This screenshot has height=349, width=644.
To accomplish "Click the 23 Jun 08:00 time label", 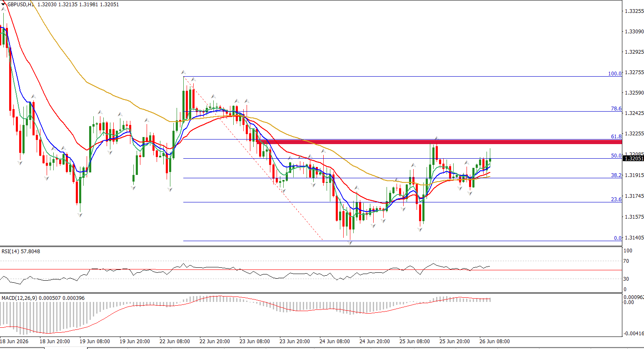I will 255,342.
